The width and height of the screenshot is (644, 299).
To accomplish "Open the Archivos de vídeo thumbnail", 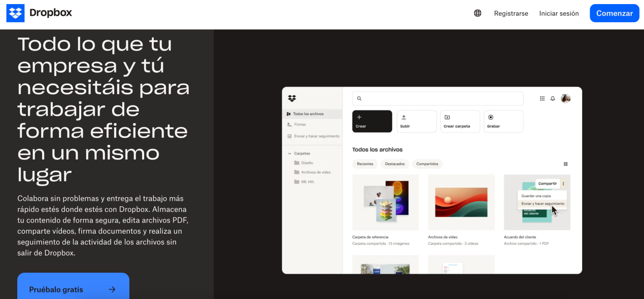I will tap(461, 202).
